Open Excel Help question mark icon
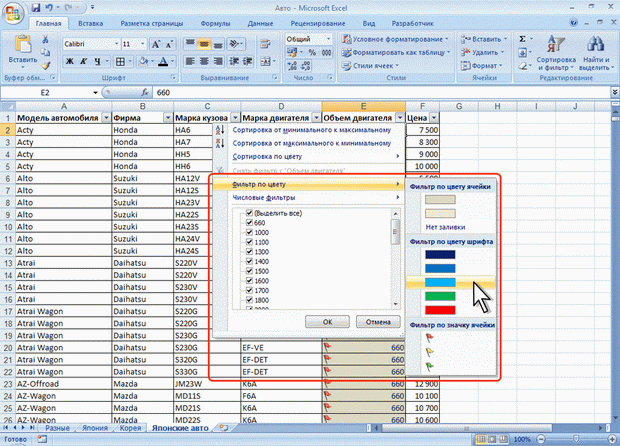The image size is (620, 446). coord(574,23)
